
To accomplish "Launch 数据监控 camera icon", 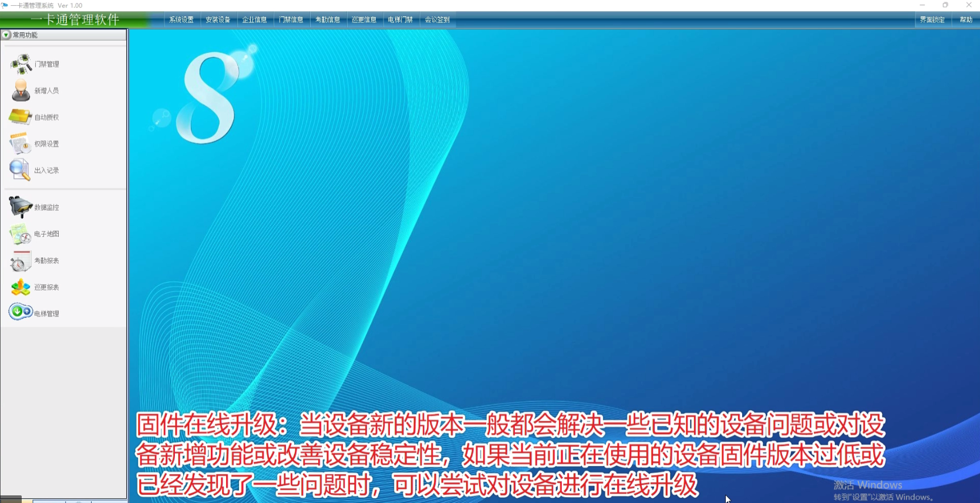I will pyautogui.click(x=21, y=207).
